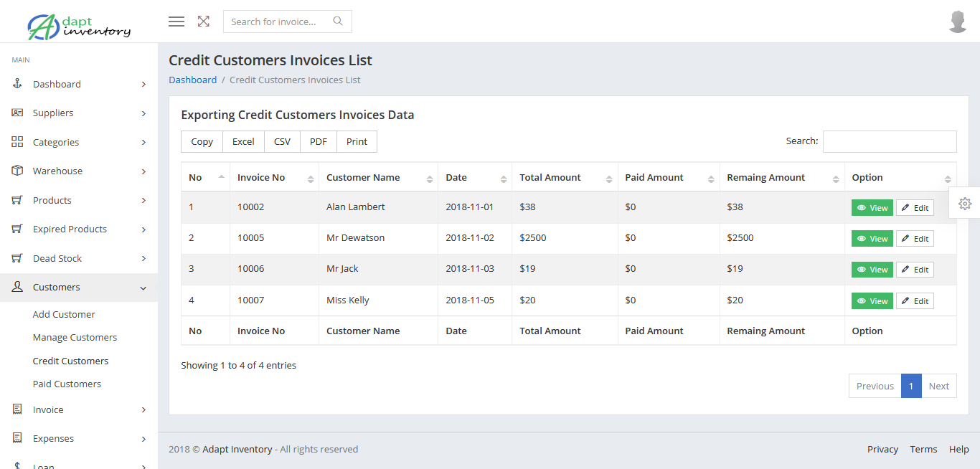Expand the Expenses sidebar menu
The image size is (980, 469).
click(79, 439)
